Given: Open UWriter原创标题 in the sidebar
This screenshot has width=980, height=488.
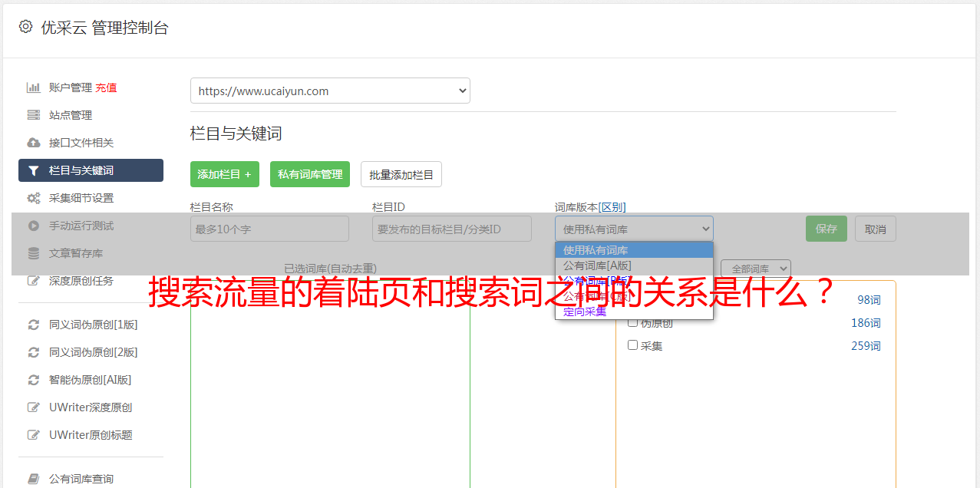Looking at the screenshot, I should click(x=91, y=435).
